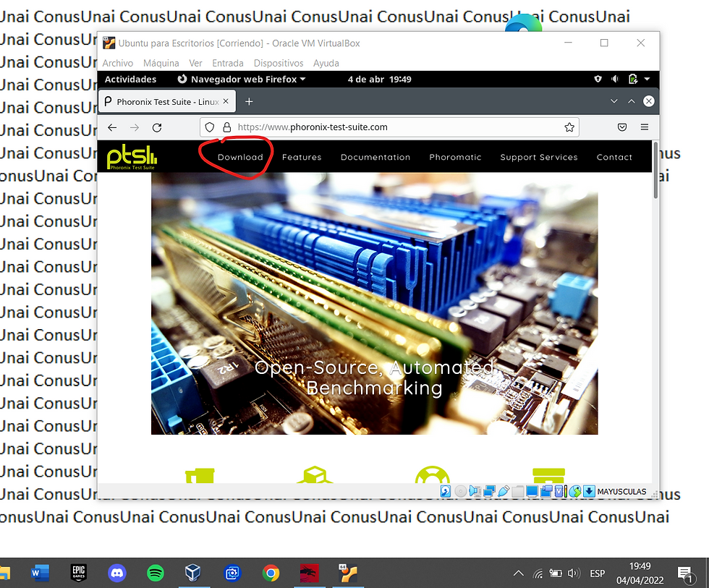Image resolution: width=709 pixels, height=588 pixels.
Task: Click the motherboard hero banner image
Action: pos(375,303)
